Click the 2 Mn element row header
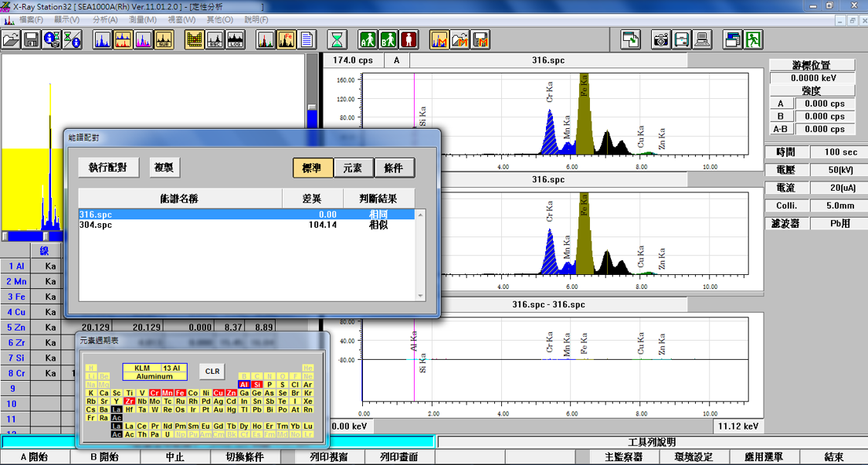Image resolution: width=868 pixels, height=465 pixels. click(15, 281)
